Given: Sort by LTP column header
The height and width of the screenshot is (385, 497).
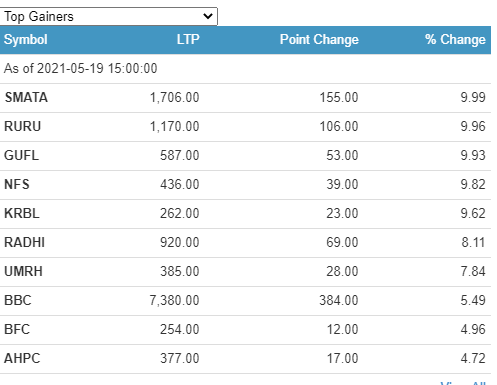Looking at the screenshot, I should click(x=188, y=39).
